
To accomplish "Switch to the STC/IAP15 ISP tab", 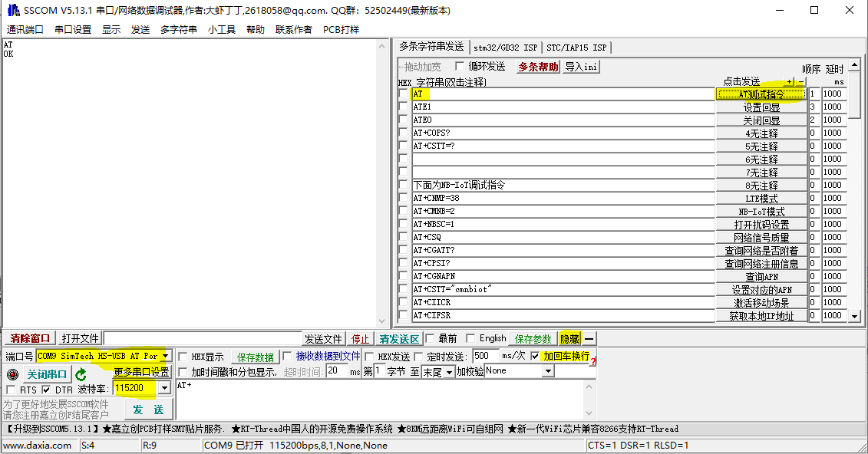I will [577, 46].
